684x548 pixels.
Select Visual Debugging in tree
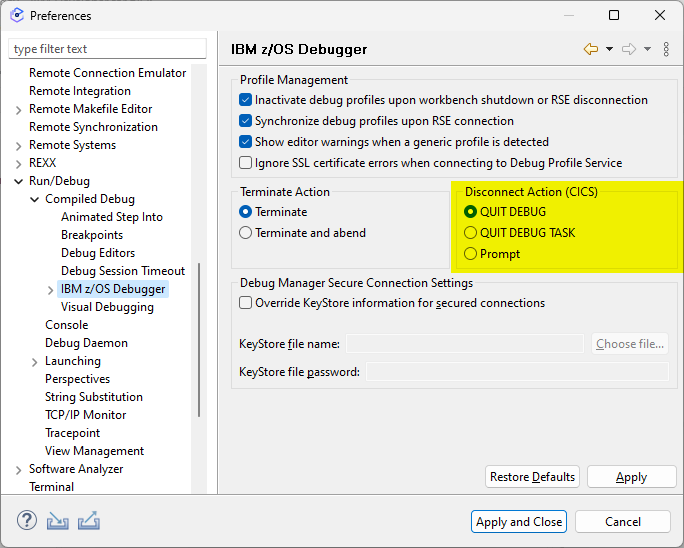tap(107, 307)
